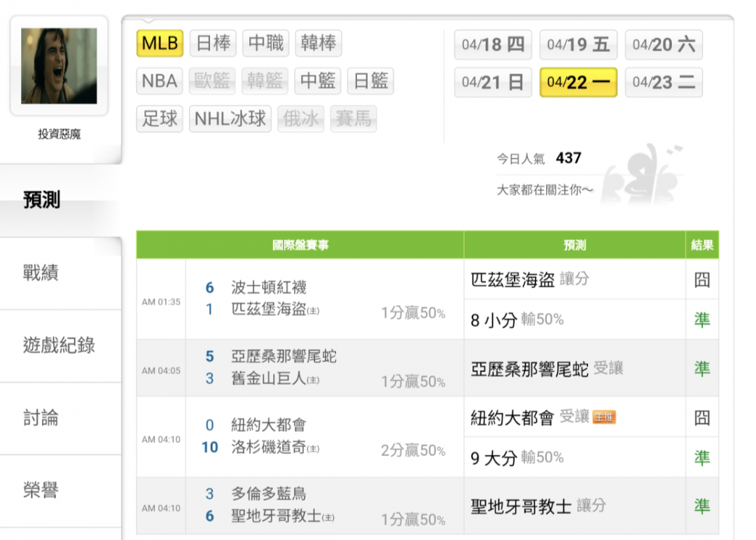The image size is (756, 540).
Task: Open the 遊戲紀錄 sidebar item
Action: click(60, 346)
